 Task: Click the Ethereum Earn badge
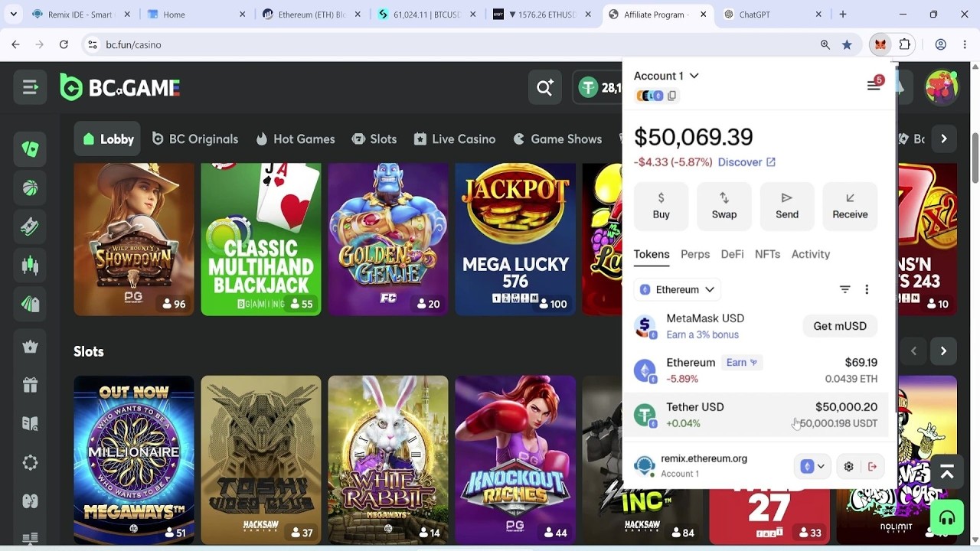click(741, 363)
